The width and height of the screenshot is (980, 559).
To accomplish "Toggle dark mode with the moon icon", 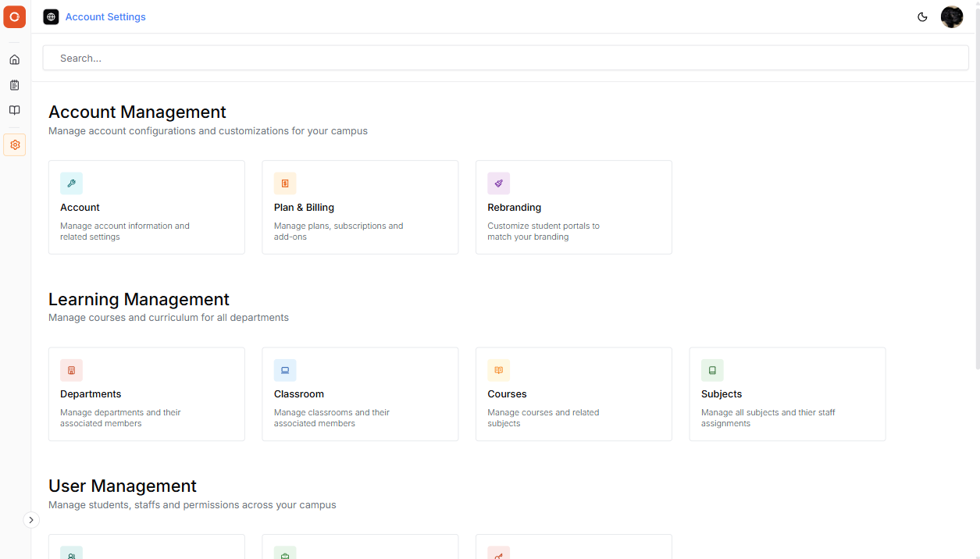I will [922, 16].
